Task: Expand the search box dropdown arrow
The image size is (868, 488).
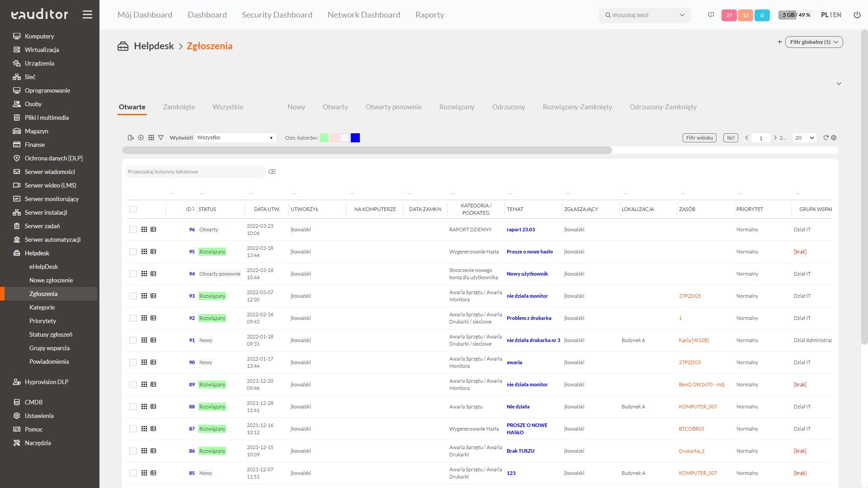Action: 682,15
